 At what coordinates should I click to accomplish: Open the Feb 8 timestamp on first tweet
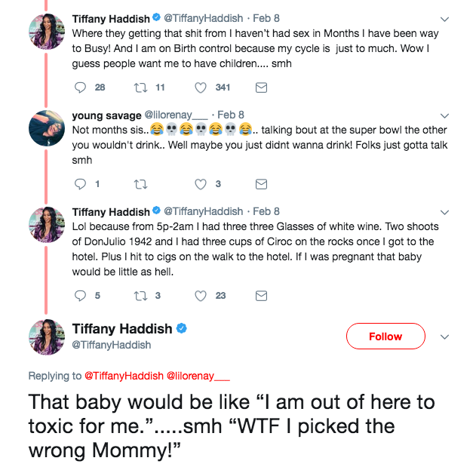[266, 18]
